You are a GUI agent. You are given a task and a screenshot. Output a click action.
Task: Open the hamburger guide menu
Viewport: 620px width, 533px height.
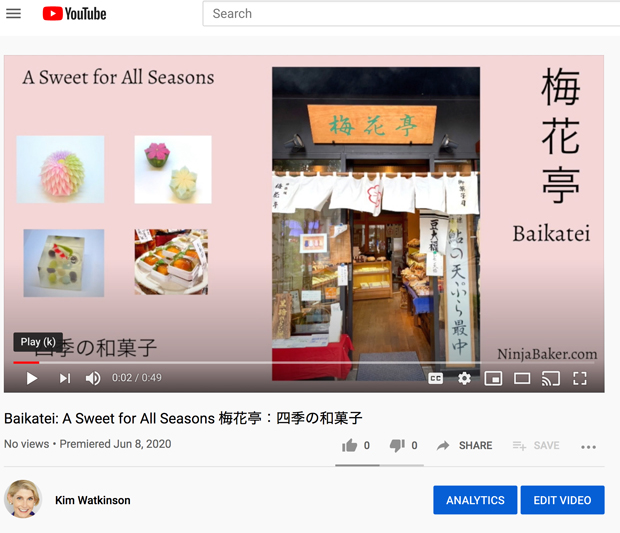click(14, 14)
